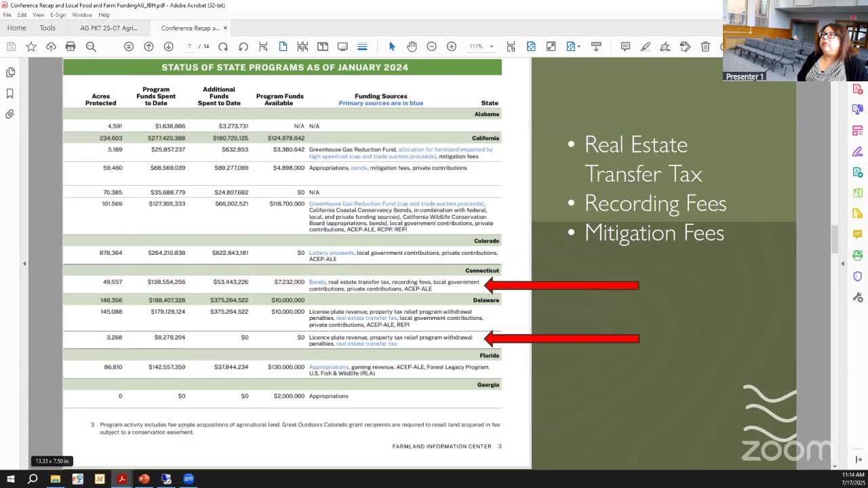Open the Tools view
This screenshot has height=488, width=868.
(x=47, y=28)
